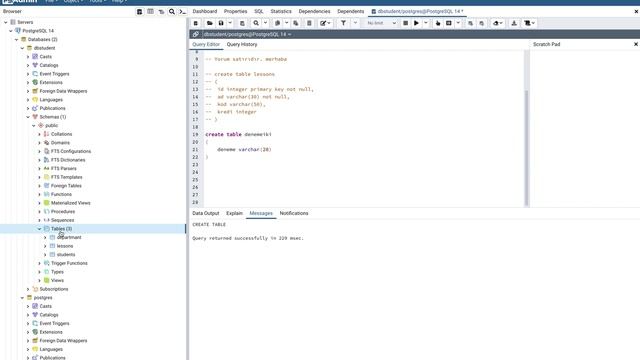Collapse the Tables (3) tree node
This screenshot has height=360, width=640.
pyautogui.click(x=40, y=229)
